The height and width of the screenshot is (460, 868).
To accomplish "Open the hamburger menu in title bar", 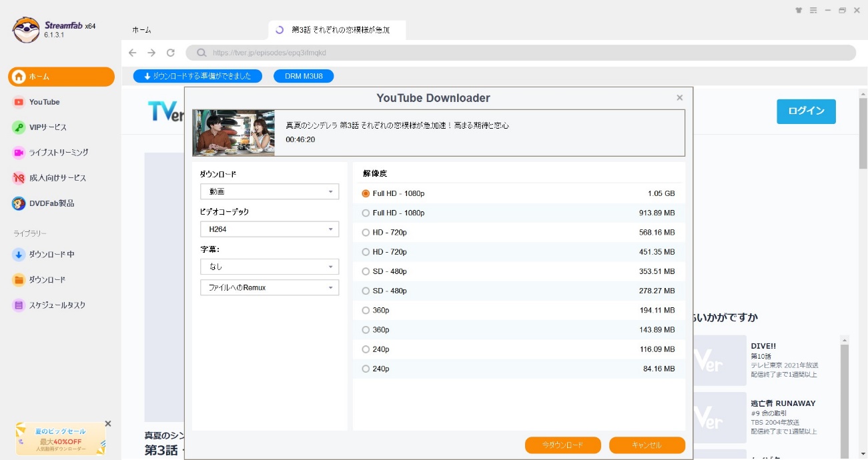I will tap(813, 10).
